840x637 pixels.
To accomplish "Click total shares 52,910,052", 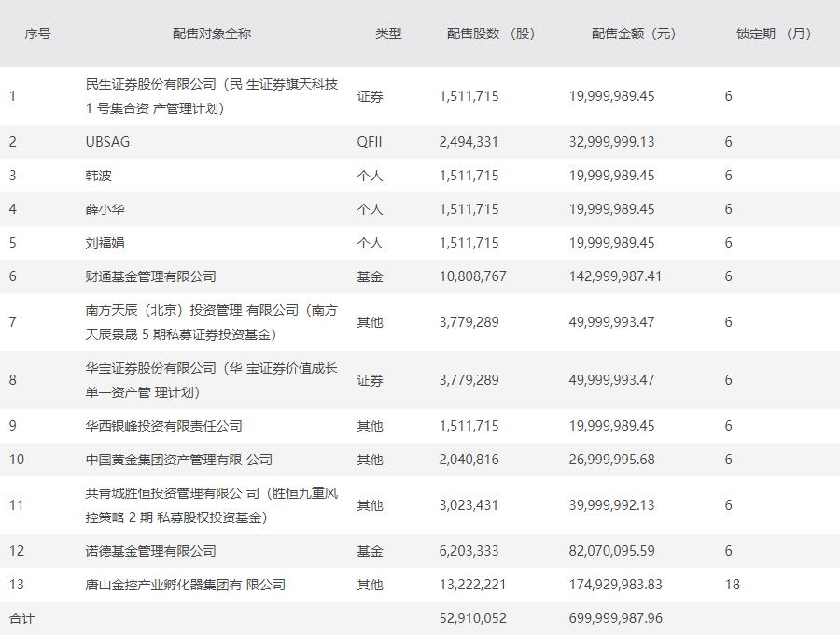I will pos(472,618).
